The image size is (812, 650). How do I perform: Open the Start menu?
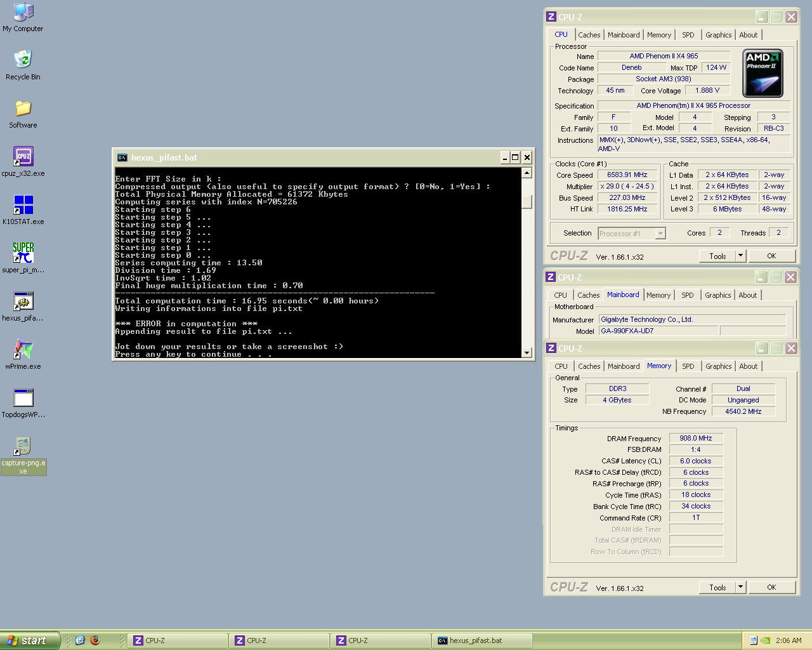tap(30, 640)
